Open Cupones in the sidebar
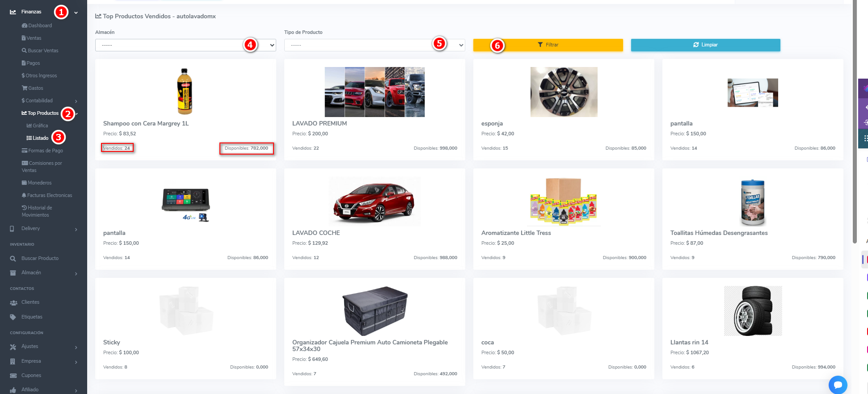This screenshot has height=394, width=868. click(x=31, y=376)
